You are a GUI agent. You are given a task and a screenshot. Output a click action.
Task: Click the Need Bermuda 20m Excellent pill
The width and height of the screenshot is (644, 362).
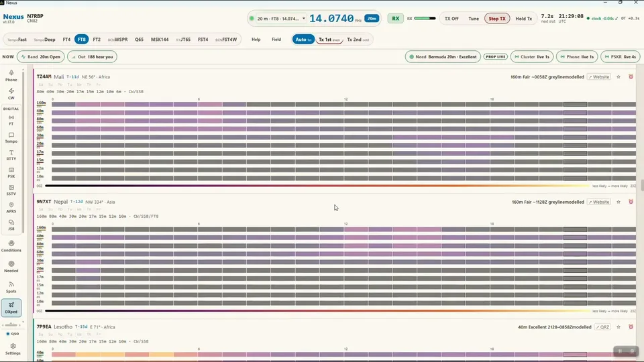tap(443, 56)
